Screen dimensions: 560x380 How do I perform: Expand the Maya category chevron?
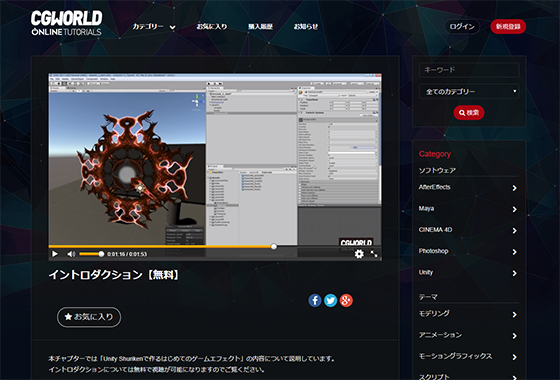(514, 209)
